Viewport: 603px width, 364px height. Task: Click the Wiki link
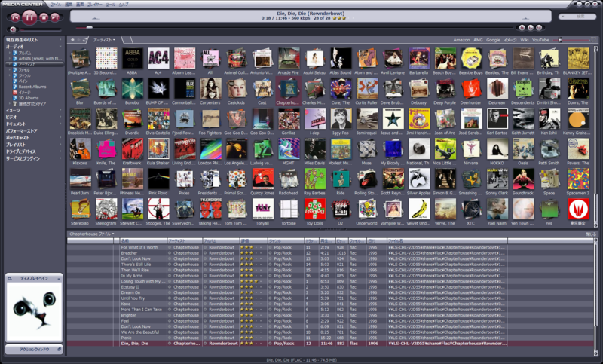point(525,40)
